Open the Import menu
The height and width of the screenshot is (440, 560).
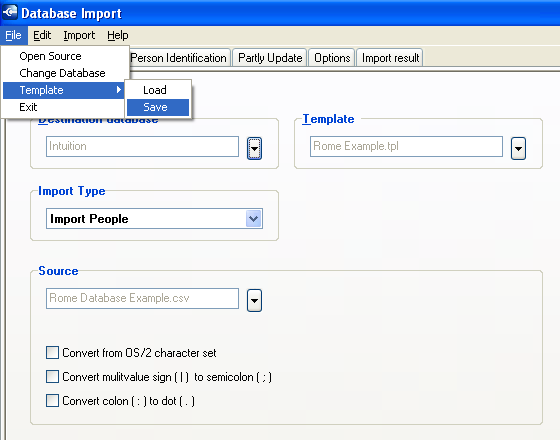[x=79, y=35]
